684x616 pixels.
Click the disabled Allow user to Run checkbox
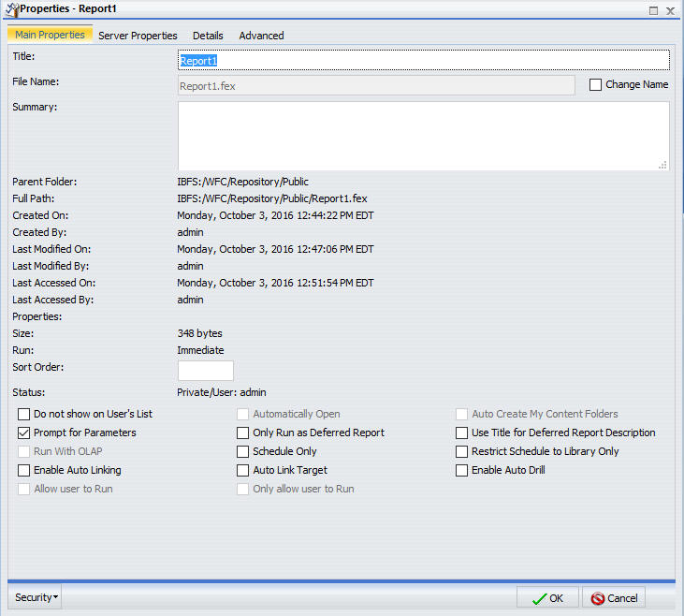pyautogui.click(x=24, y=489)
